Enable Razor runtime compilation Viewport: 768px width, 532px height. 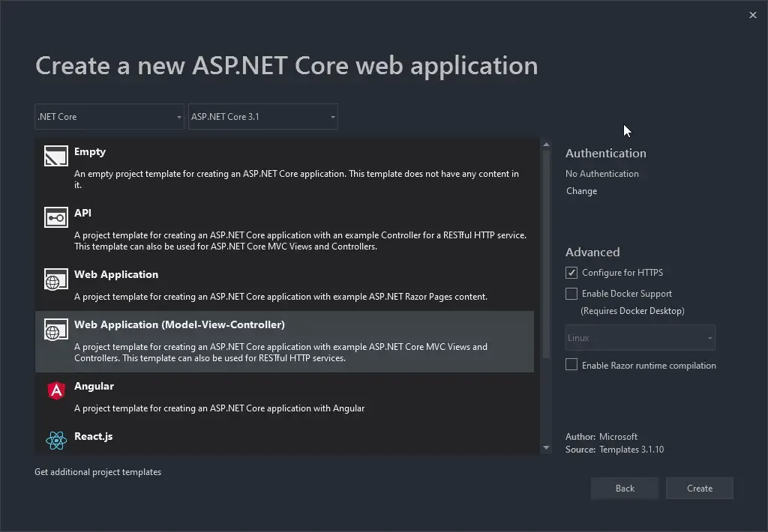pyautogui.click(x=571, y=364)
